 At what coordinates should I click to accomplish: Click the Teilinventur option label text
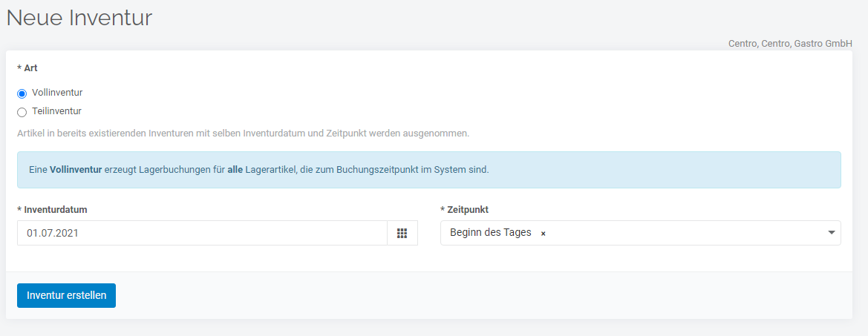click(56, 111)
